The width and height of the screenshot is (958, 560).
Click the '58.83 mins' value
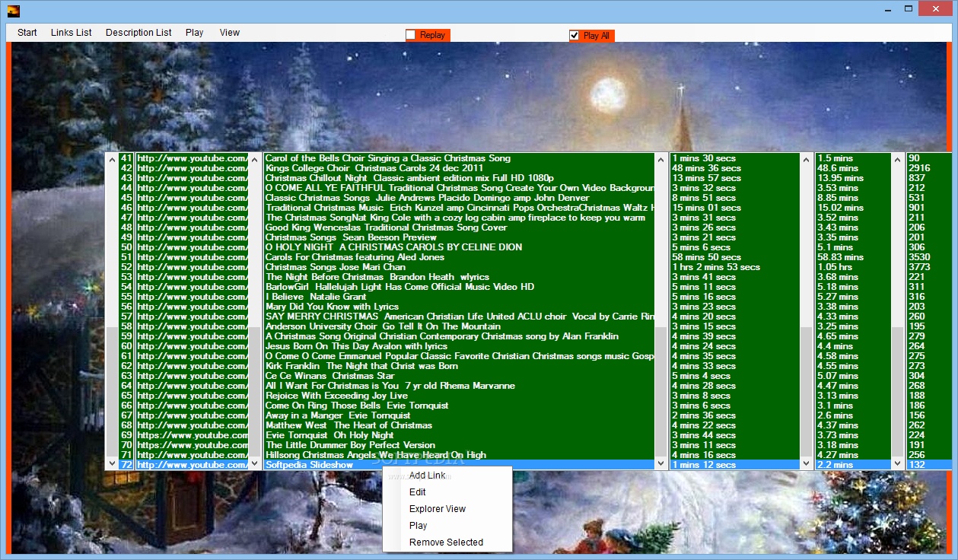(840, 257)
